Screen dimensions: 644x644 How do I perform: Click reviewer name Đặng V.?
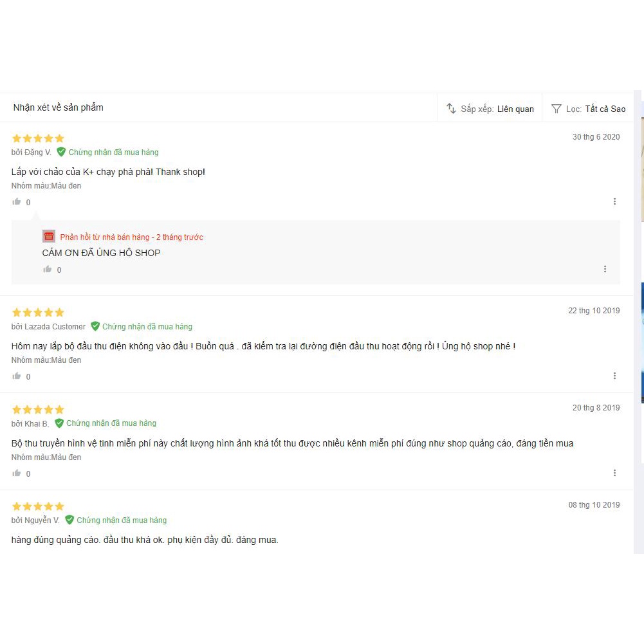coord(37,152)
